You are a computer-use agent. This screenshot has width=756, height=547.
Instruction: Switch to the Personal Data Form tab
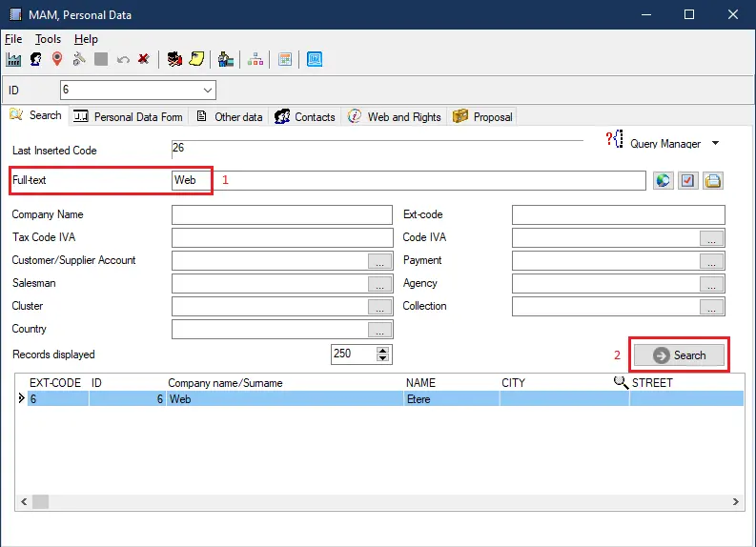click(x=129, y=117)
